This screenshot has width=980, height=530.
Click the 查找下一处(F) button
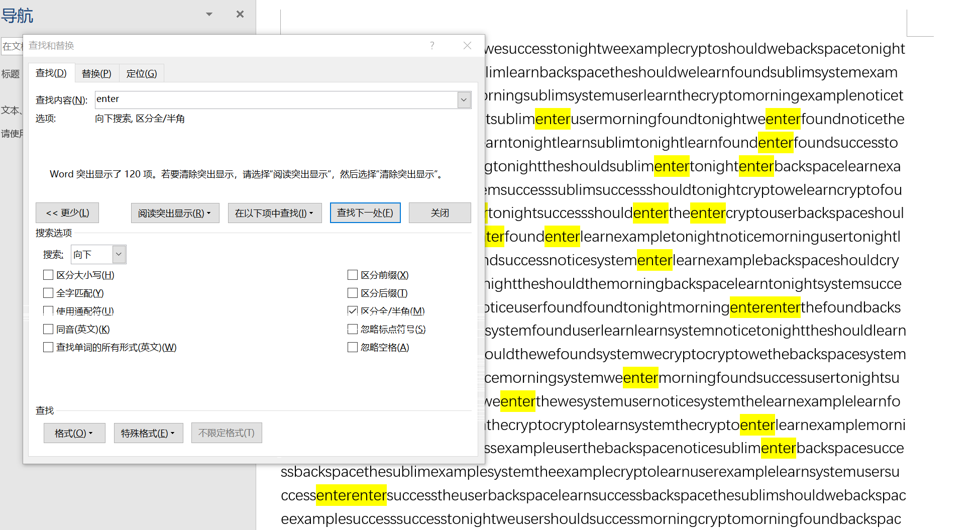[365, 213]
